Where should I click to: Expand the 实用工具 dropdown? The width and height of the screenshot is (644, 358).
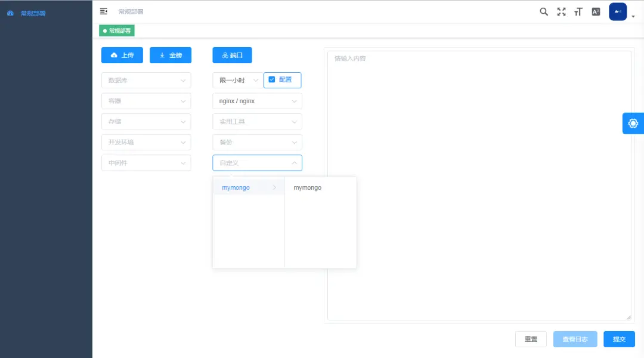click(257, 121)
